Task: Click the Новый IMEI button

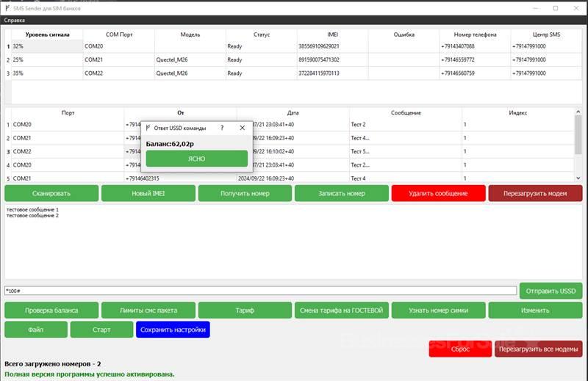Action: tap(148, 193)
